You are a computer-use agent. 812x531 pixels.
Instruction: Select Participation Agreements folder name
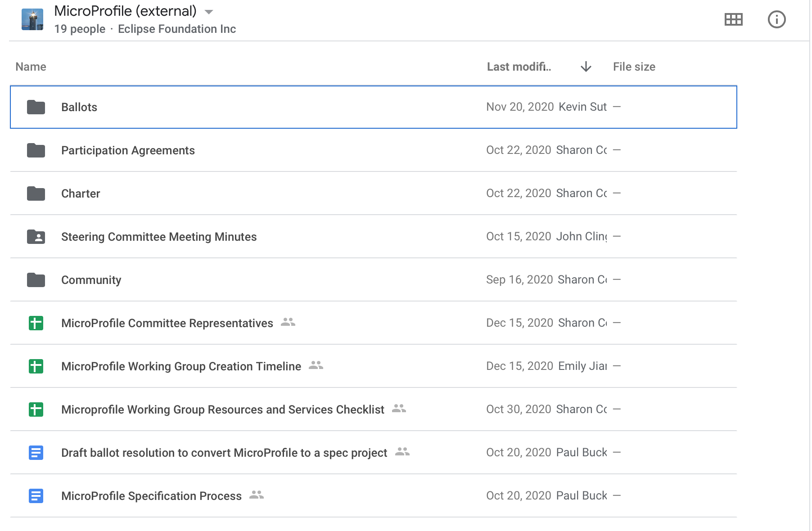[128, 150]
